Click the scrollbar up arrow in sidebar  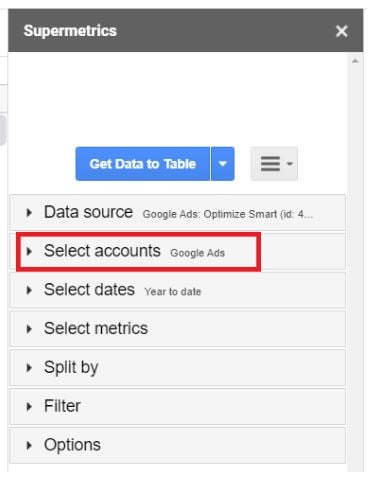click(x=355, y=61)
